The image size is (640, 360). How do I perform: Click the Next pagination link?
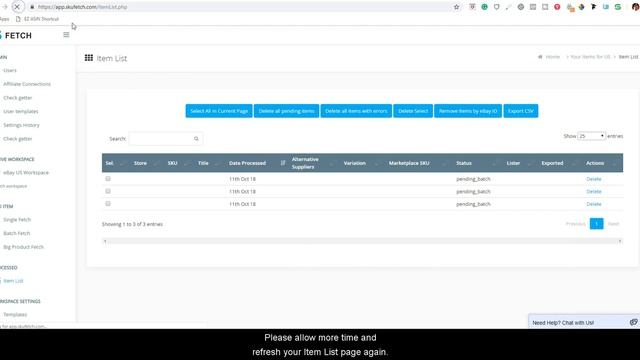pyautogui.click(x=613, y=224)
